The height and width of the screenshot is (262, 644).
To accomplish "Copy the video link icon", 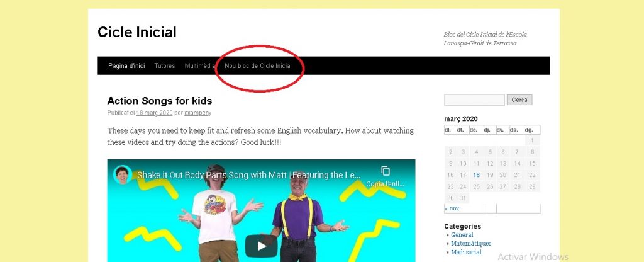I will 385,171.
